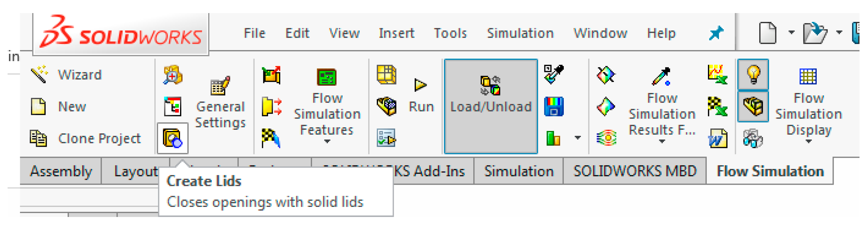868x227 pixels.
Task: Open the Window menu
Action: pyautogui.click(x=600, y=33)
